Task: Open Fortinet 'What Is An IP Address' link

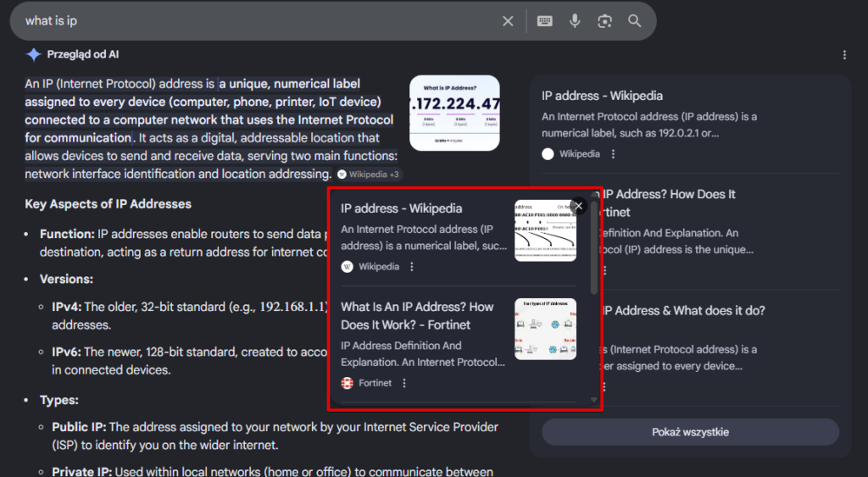Action: (417, 316)
